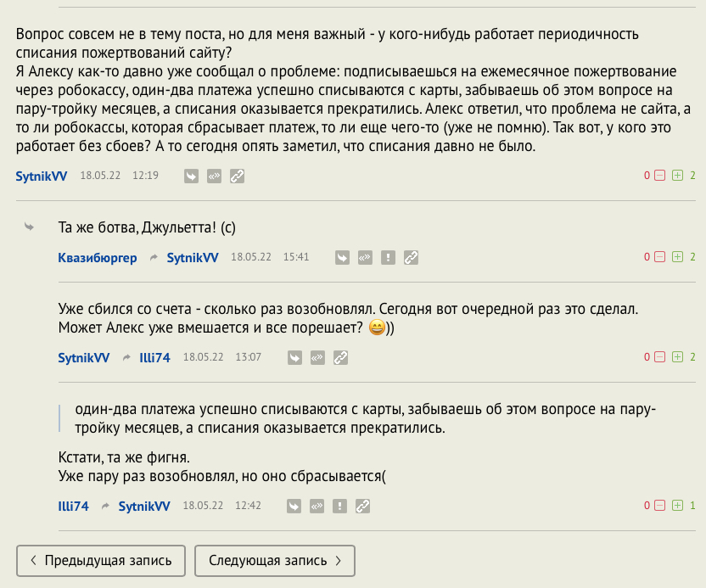Upvote Illi74's 12:42 comment with plus
Viewport: 706px width, 588px height.
[x=677, y=507]
